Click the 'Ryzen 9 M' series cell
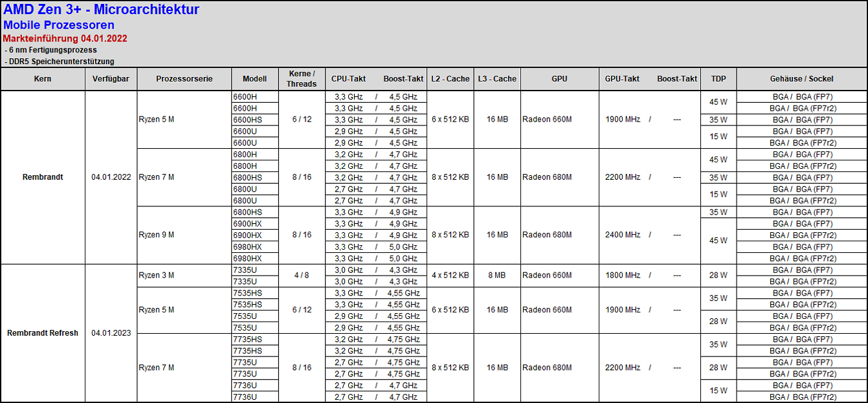Viewport: 868px width, 403px height. (x=184, y=235)
